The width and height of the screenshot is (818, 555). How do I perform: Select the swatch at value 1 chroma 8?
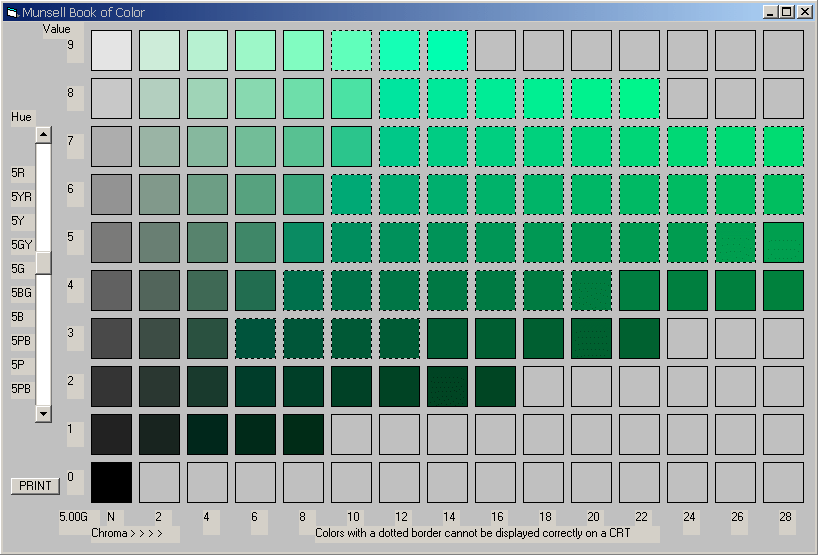click(x=303, y=435)
